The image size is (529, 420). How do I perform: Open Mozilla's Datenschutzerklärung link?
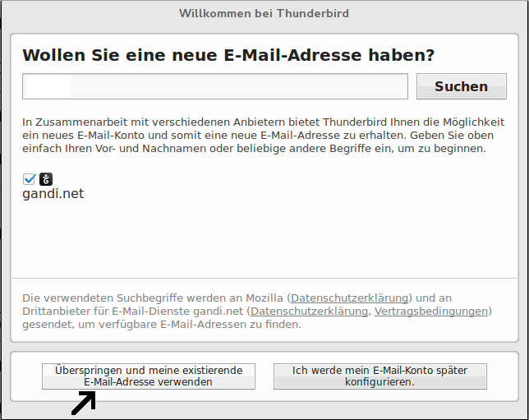pyautogui.click(x=349, y=298)
